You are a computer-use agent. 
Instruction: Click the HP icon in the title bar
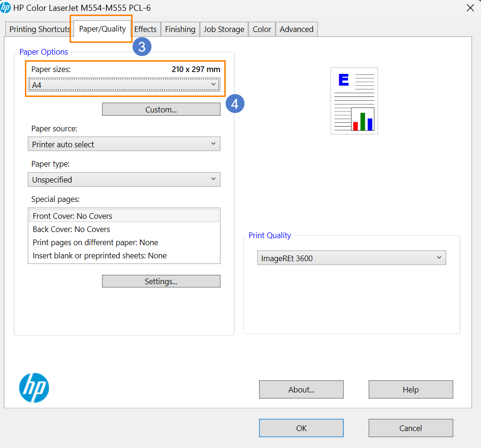(6, 8)
